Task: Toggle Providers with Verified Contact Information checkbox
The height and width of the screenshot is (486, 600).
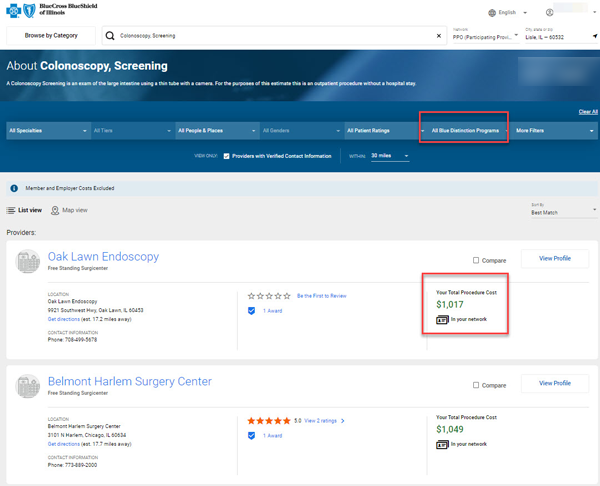Action: tap(227, 156)
